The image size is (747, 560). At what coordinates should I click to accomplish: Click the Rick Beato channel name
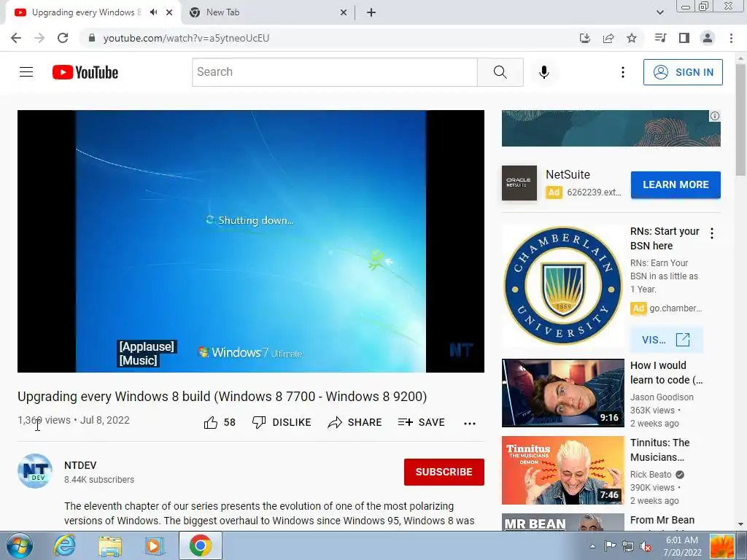point(651,474)
